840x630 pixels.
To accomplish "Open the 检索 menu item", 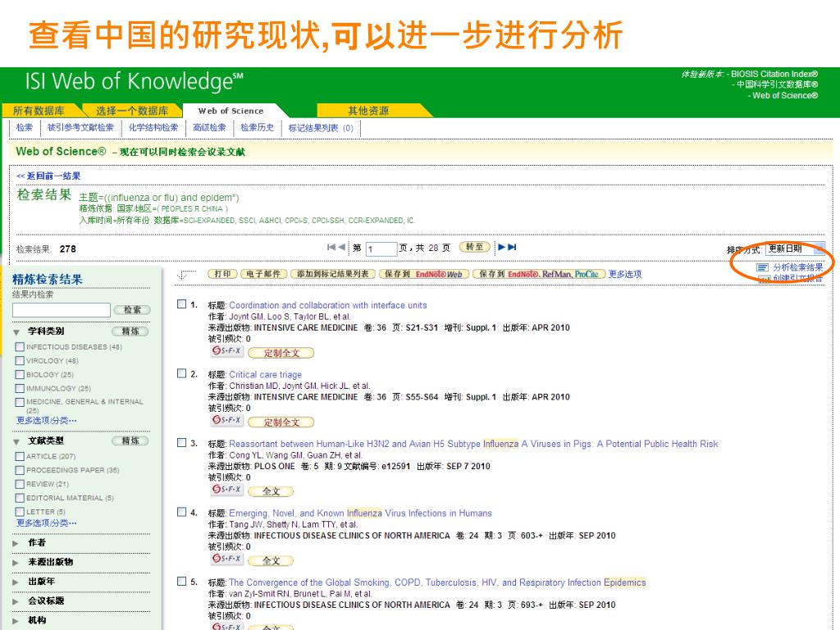I will pyautogui.click(x=25, y=127).
